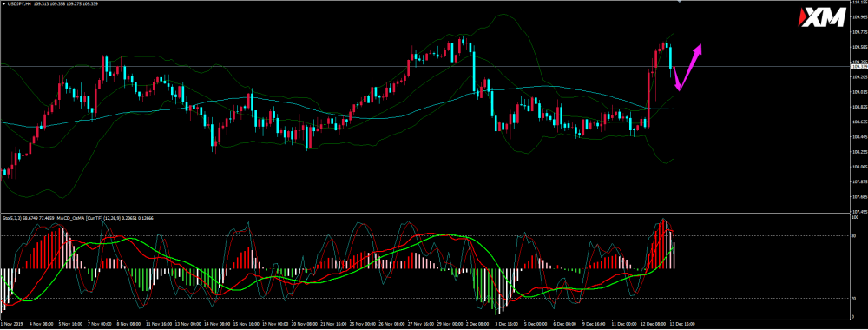Select price scale value 109.965

coord(860,17)
